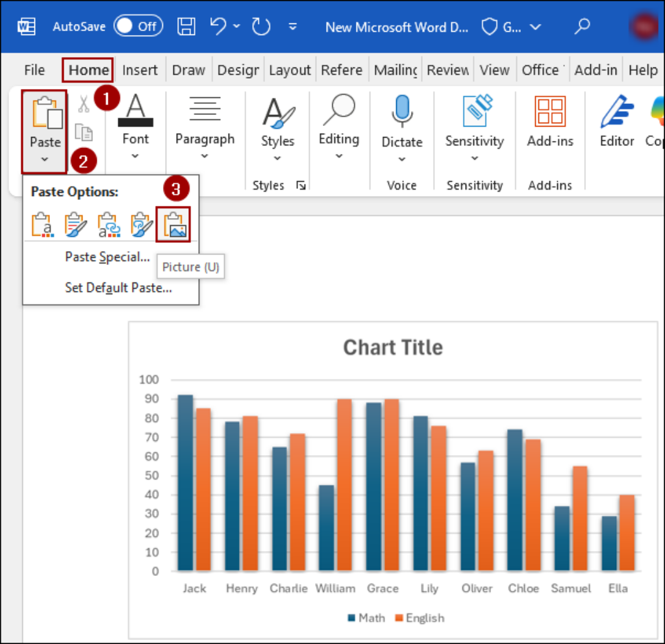Select the Picture paste option icon
665x644 pixels.
click(173, 225)
